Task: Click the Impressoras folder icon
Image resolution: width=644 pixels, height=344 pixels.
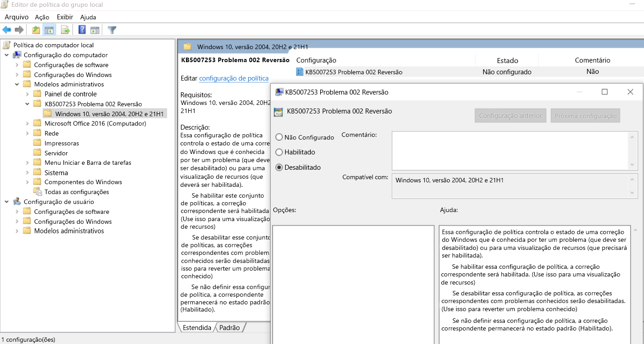Action: click(37, 143)
